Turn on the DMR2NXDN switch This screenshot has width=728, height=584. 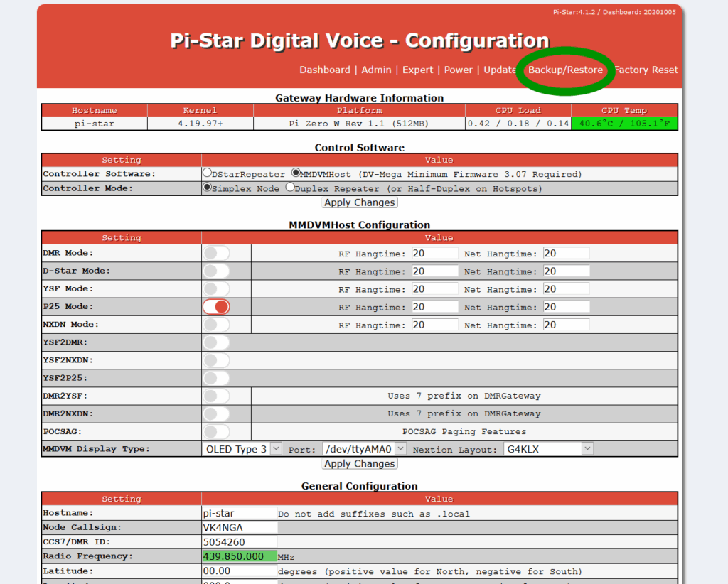click(x=216, y=413)
